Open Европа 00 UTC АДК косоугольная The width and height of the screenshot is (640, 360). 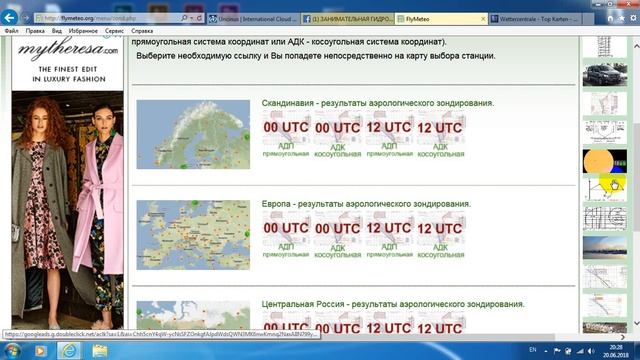point(338,235)
